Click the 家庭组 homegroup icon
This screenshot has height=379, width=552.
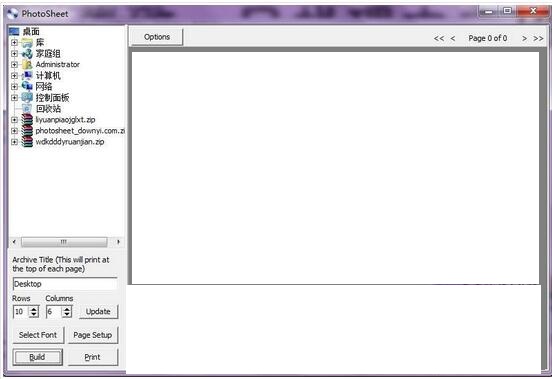[27, 54]
